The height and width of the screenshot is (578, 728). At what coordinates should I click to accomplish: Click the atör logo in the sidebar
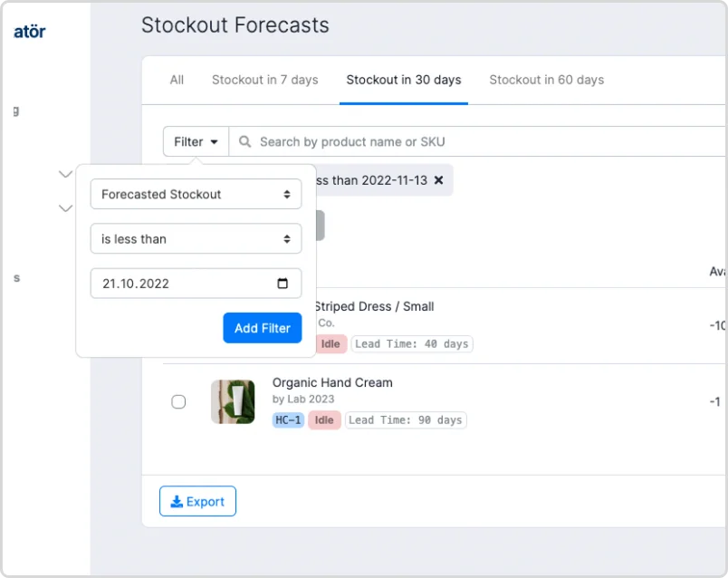coord(31,30)
